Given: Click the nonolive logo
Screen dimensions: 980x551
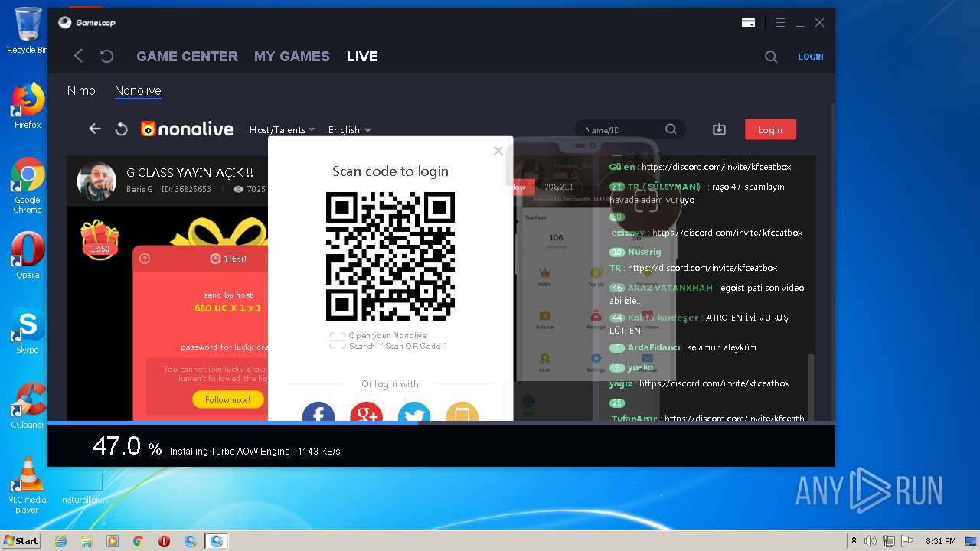Looking at the screenshot, I should click(x=187, y=129).
